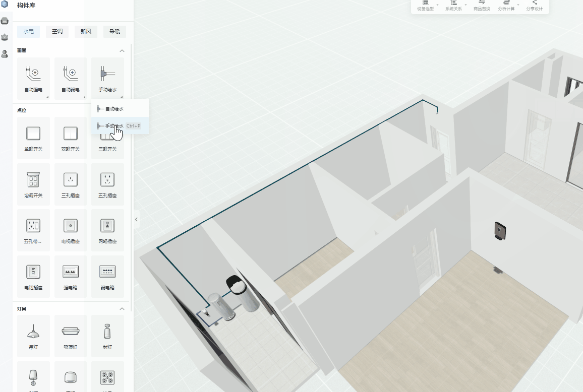Collapse the component library side panel
The height and width of the screenshot is (392, 583).
pos(136,219)
